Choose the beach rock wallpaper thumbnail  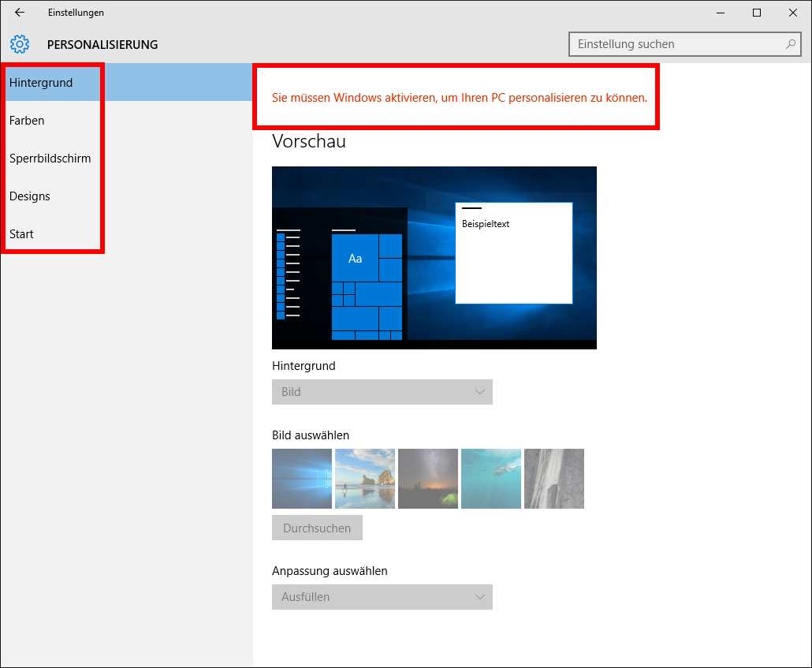(365, 479)
